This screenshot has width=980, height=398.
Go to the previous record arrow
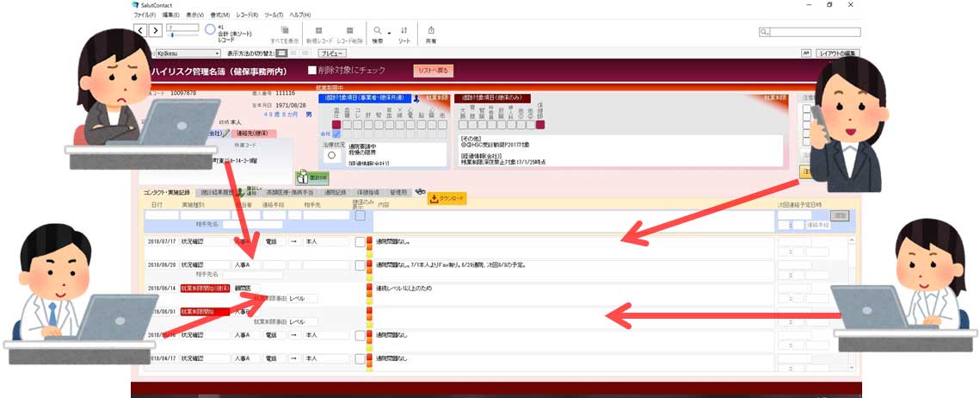click(140, 30)
